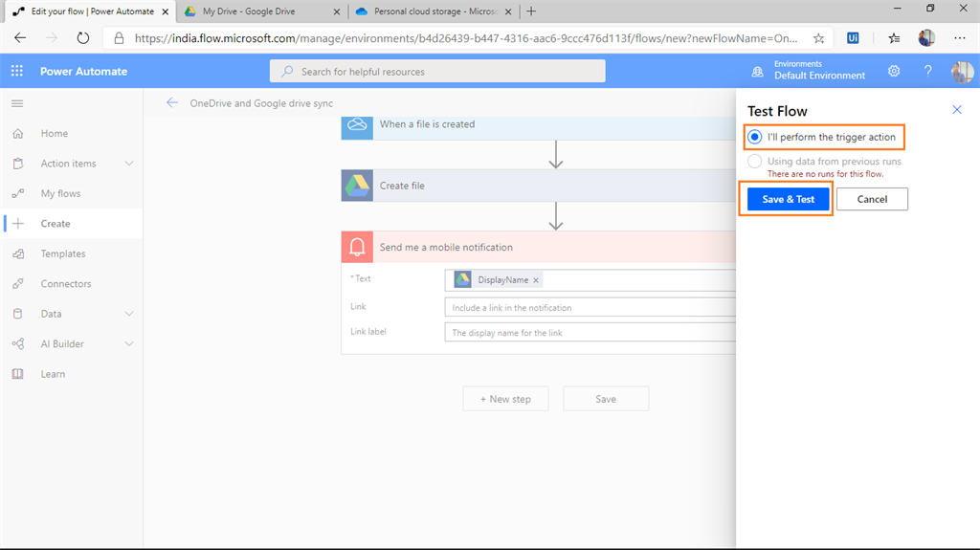This screenshot has height=550, width=980.
Task: Go back using the flow title arrow
Action: [172, 103]
